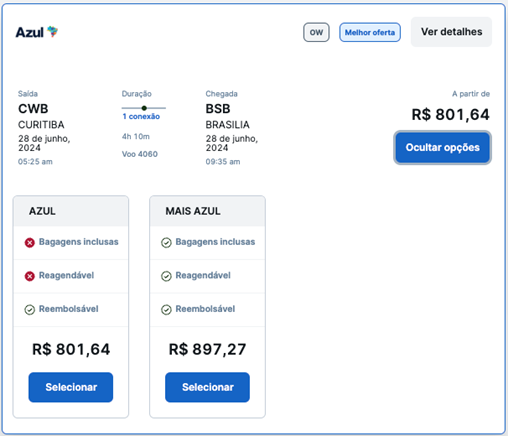Click the green check beside MAIS AZUL Bagagens inclusas
This screenshot has width=508, height=436.
pyautogui.click(x=166, y=243)
